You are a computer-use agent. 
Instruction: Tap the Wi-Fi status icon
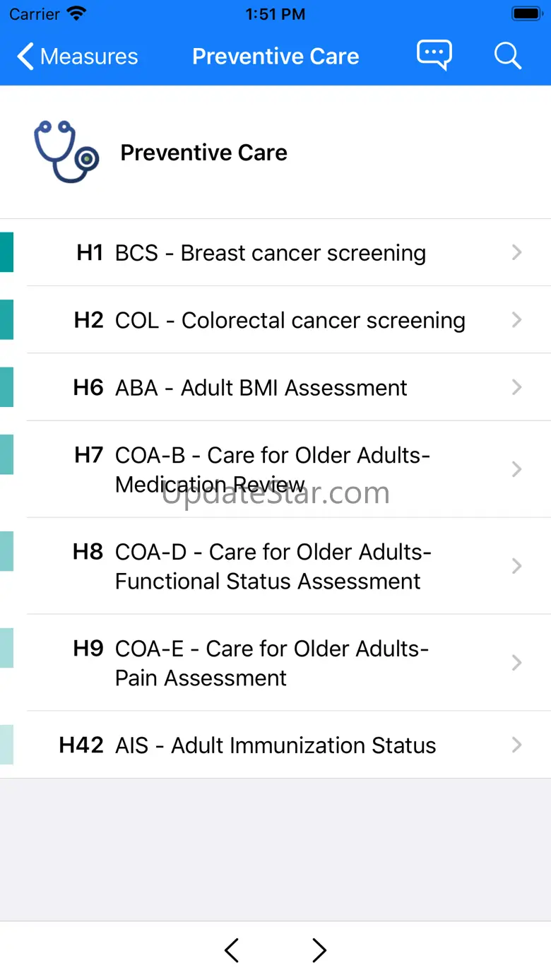tap(76, 14)
